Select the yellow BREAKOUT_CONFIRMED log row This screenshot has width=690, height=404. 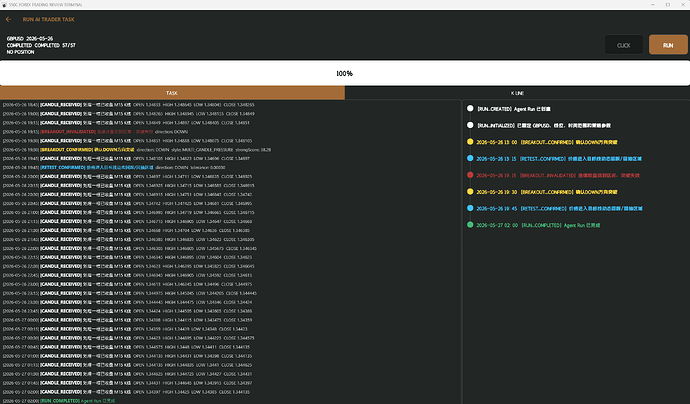pos(137,150)
